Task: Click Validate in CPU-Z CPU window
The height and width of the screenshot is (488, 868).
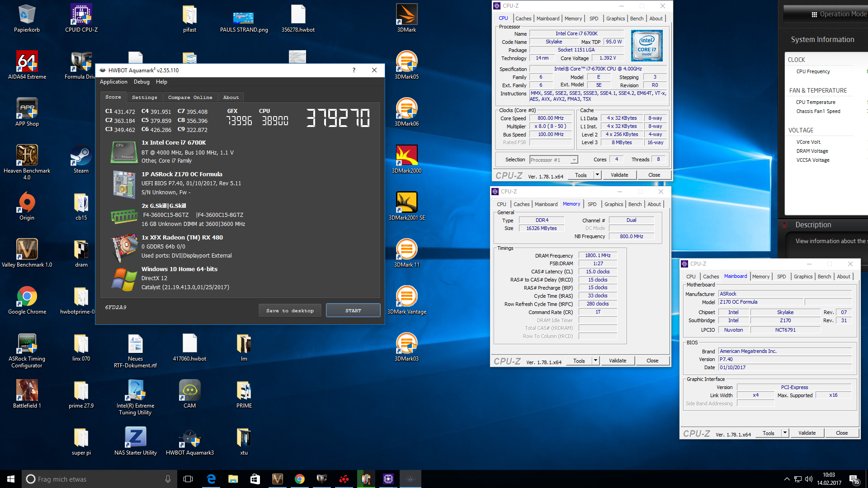Action: tap(619, 175)
